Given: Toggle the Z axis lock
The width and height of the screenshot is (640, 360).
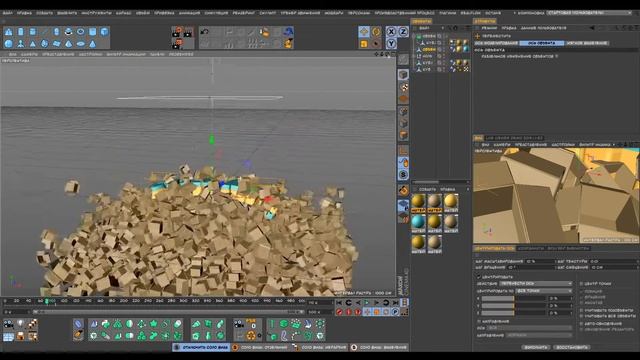Looking at the screenshot, I should pyautogui.click(x=403, y=31).
